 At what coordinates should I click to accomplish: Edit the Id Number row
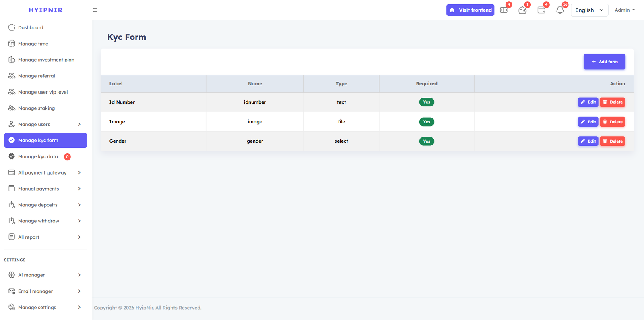pos(588,102)
